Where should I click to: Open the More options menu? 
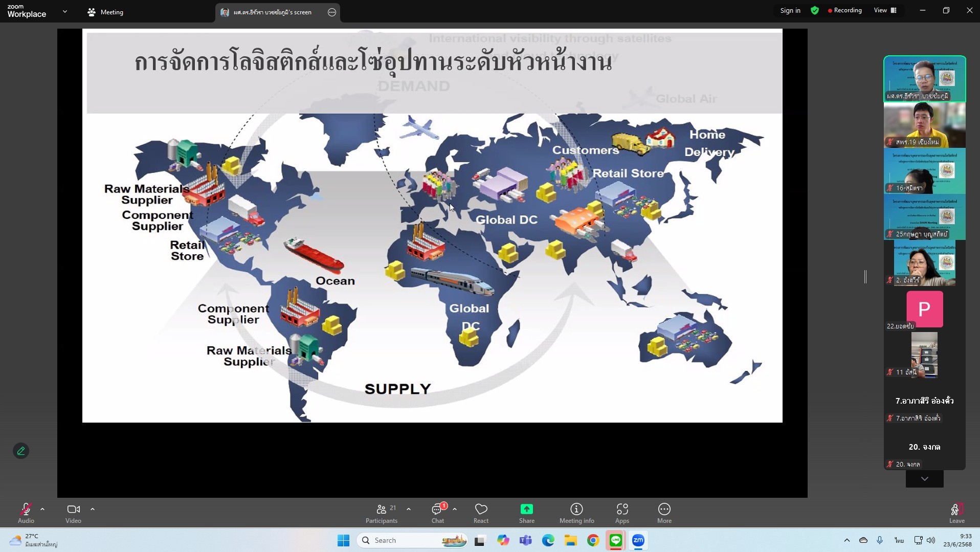pos(664,513)
